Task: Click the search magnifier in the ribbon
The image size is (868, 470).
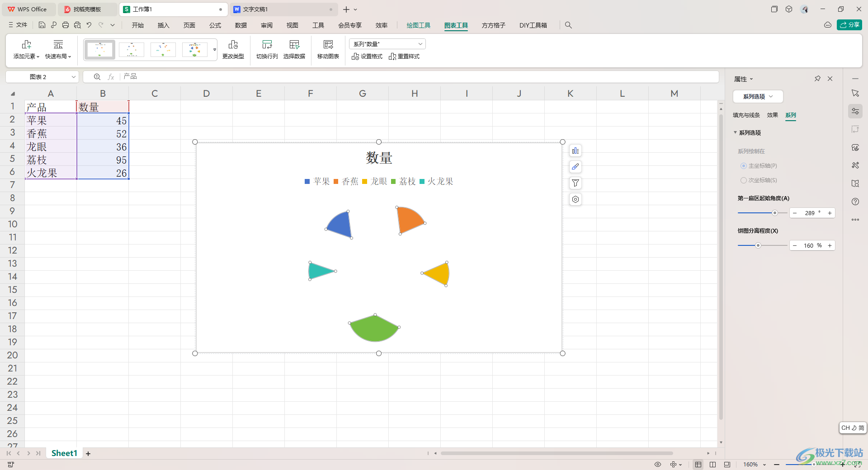Action: tap(568, 25)
